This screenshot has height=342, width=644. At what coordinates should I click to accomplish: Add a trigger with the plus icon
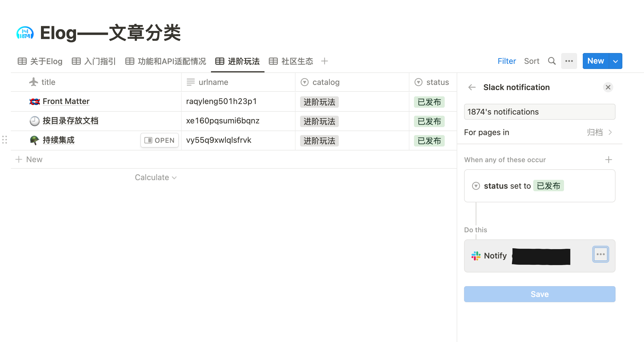click(609, 159)
